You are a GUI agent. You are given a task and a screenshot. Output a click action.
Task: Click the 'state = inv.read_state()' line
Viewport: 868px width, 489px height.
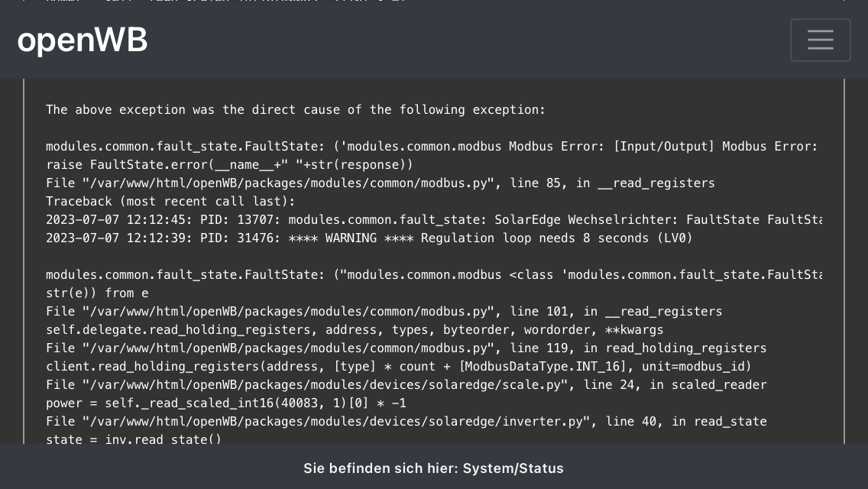coord(134,439)
